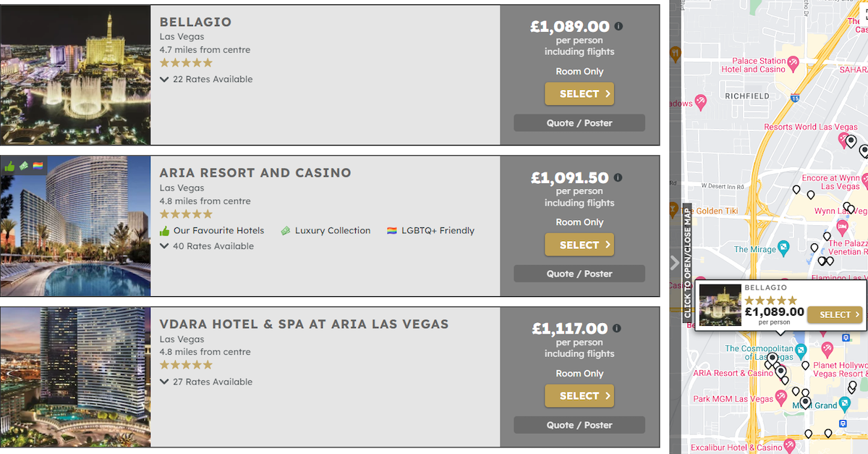Click the LGBTQ+ Friendly rainbow flag icon
Image resolution: width=868 pixels, height=454 pixels.
tap(392, 231)
